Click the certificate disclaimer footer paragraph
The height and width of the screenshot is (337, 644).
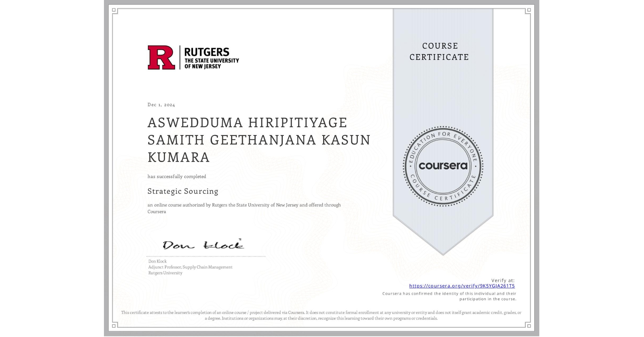[321, 315]
